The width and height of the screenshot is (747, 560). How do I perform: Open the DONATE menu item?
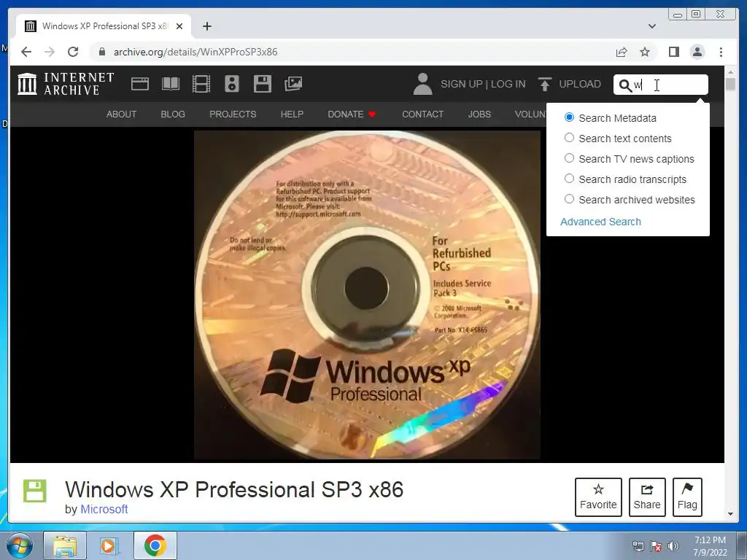click(352, 114)
